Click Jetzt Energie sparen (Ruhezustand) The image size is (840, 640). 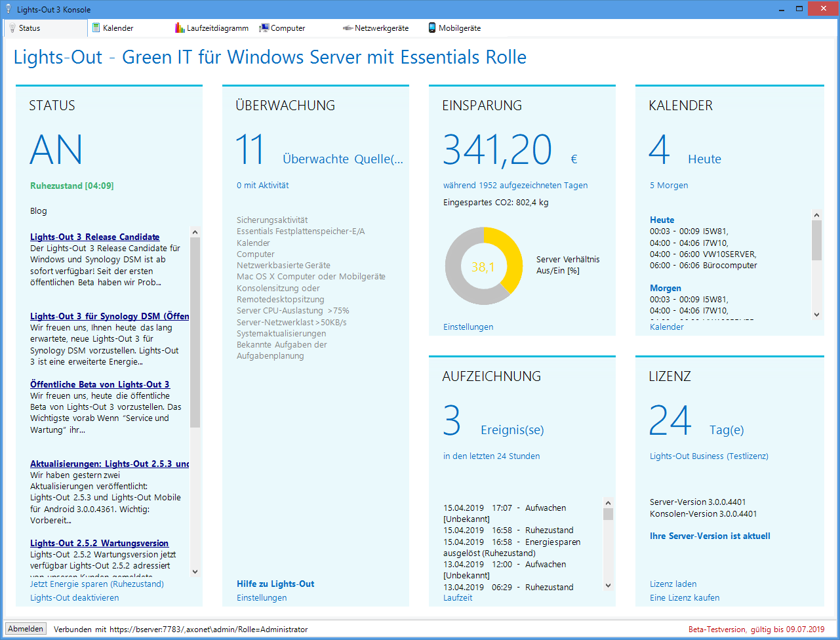coord(97,584)
